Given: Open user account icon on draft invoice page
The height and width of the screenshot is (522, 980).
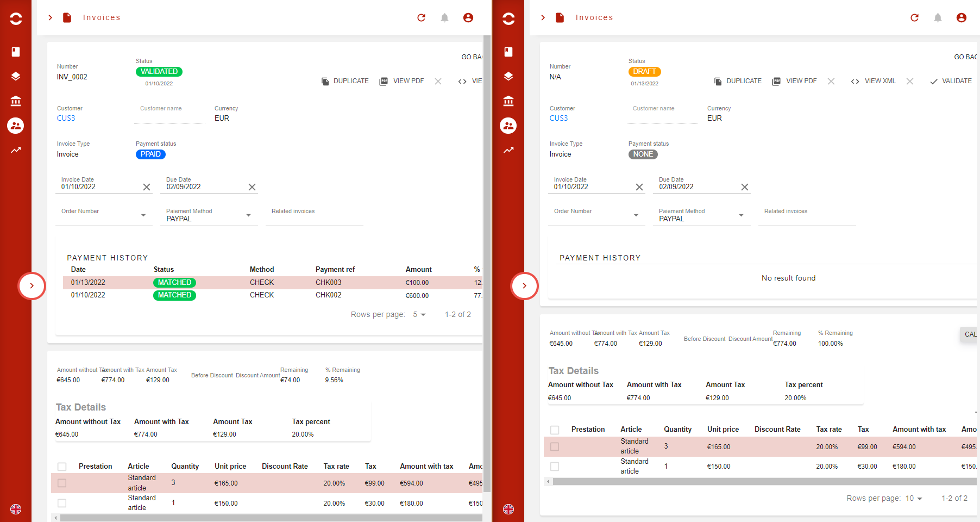Looking at the screenshot, I should (x=961, y=18).
